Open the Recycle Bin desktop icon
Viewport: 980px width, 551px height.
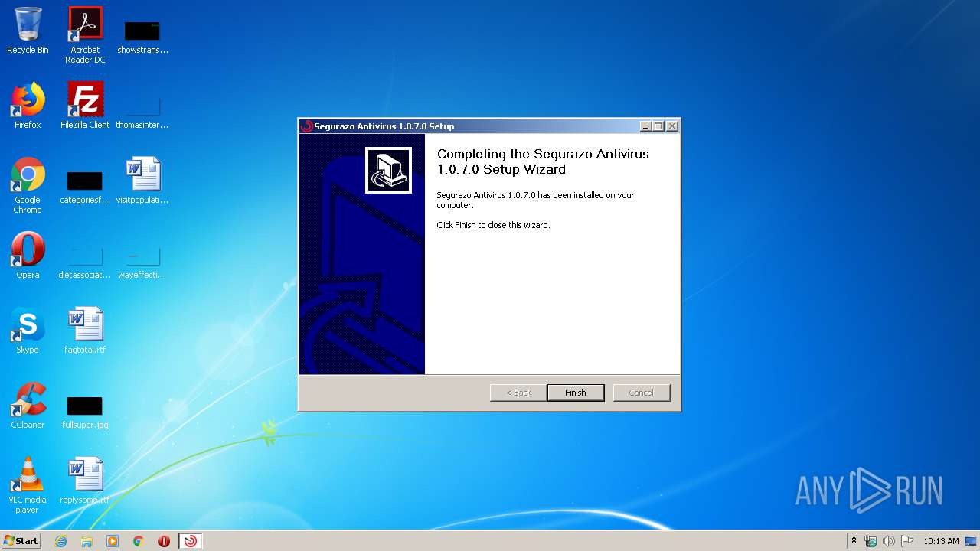(28, 31)
